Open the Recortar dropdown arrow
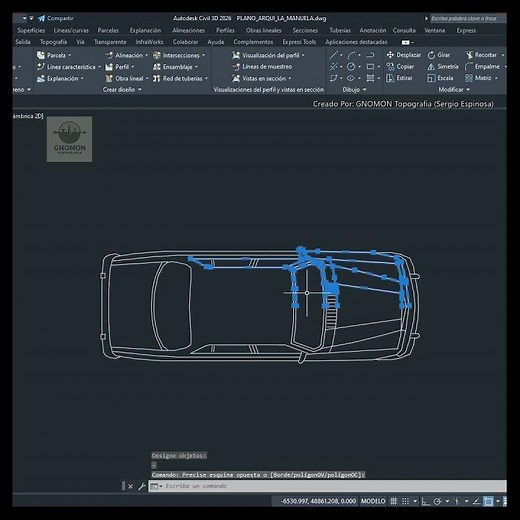 [503, 55]
